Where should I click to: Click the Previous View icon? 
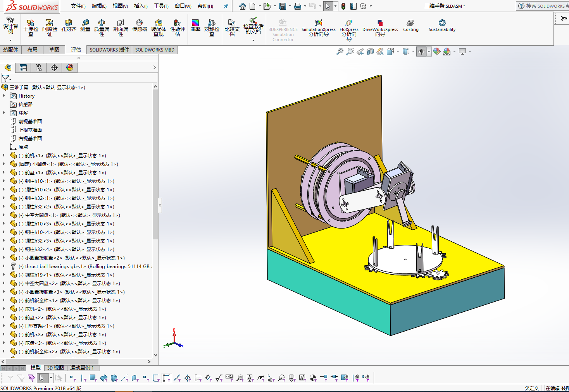[x=360, y=52]
